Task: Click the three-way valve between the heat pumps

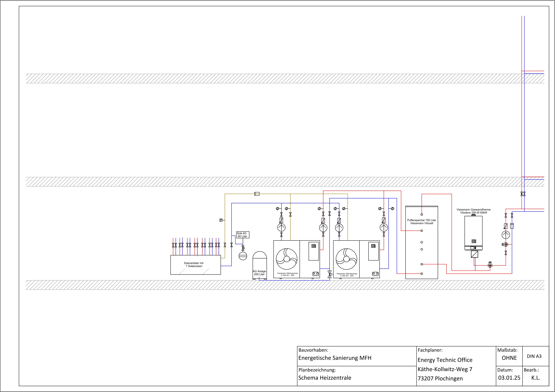Action: (330, 274)
